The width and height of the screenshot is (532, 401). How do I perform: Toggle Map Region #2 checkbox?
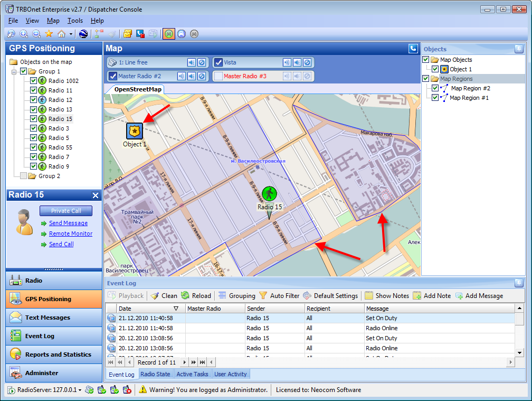[x=435, y=88]
